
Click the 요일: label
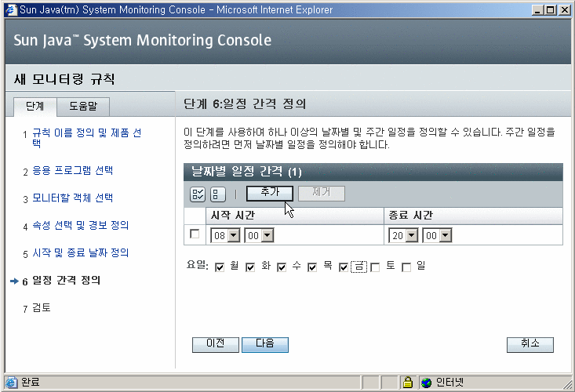[197, 265]
